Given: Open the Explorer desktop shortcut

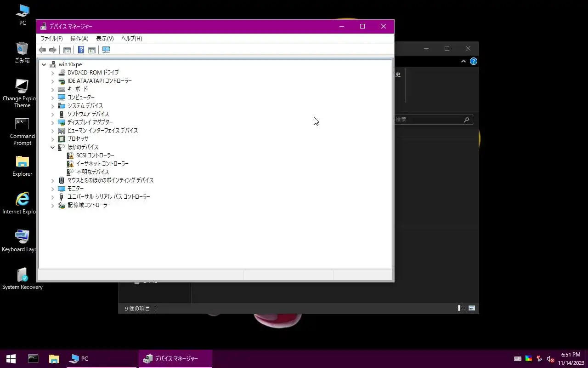Looking at the screenshot, I should click(x=22, y=166).
